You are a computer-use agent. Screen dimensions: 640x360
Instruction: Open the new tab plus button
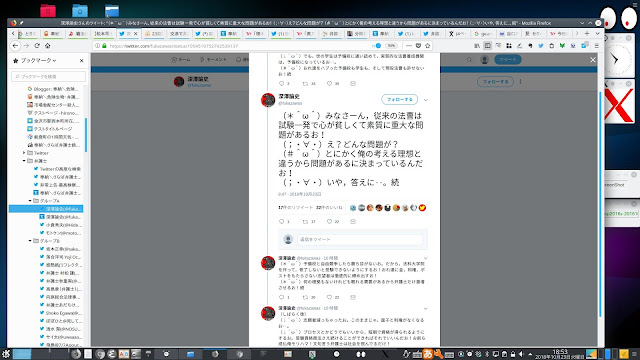tap(587, 33)
